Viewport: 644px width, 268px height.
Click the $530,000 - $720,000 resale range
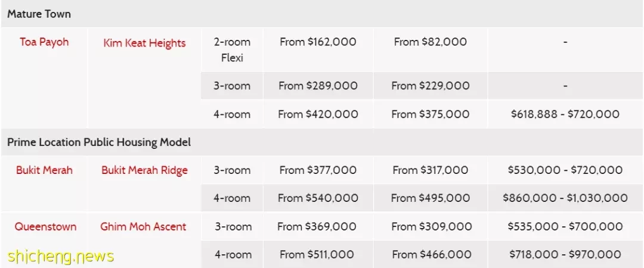tap(565, 170)
